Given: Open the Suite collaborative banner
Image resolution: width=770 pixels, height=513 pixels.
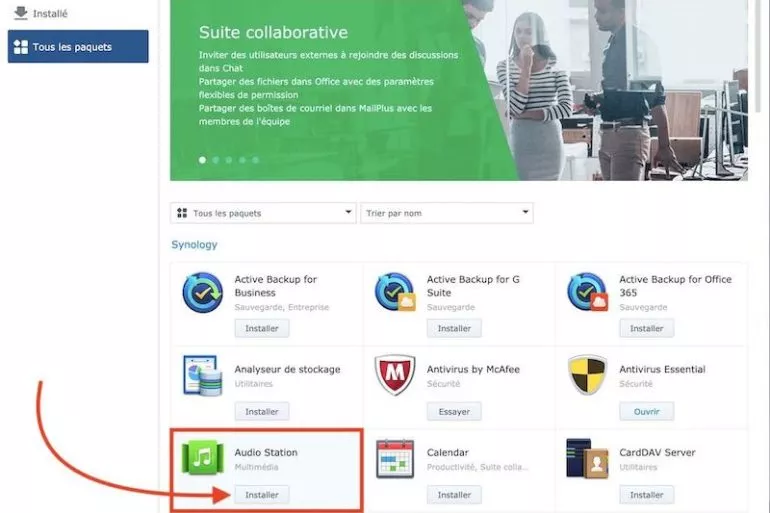Looking at the screenshot, I should tap(459, 90).
